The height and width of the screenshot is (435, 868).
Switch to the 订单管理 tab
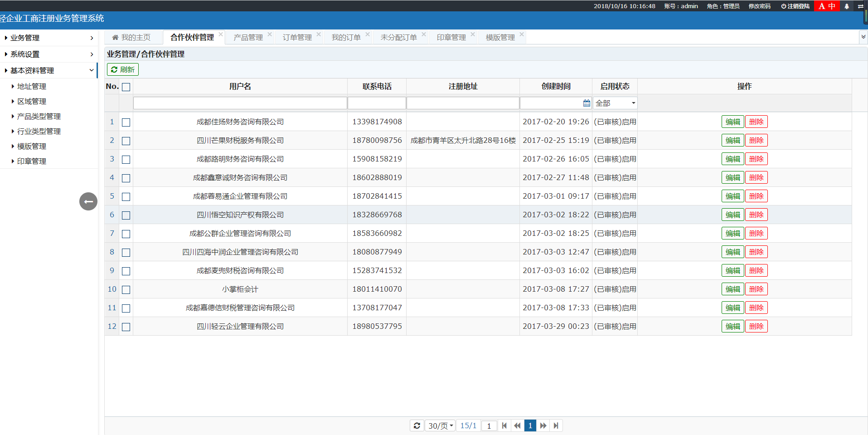click(x=297, y=37)
